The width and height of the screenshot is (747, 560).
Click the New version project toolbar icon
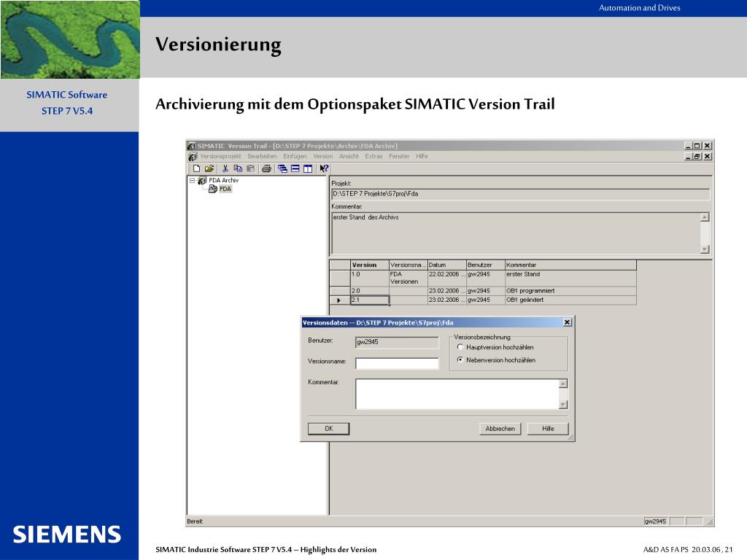pos(196,168)
